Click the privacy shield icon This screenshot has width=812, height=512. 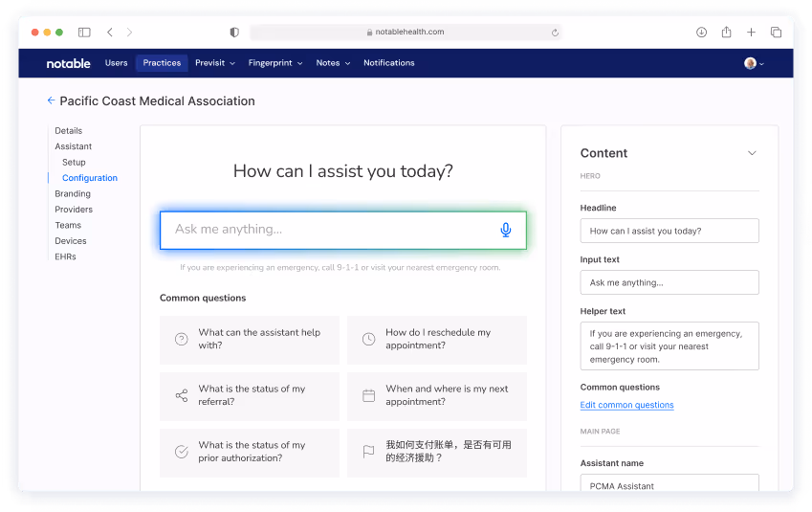(x=234, y=33)
